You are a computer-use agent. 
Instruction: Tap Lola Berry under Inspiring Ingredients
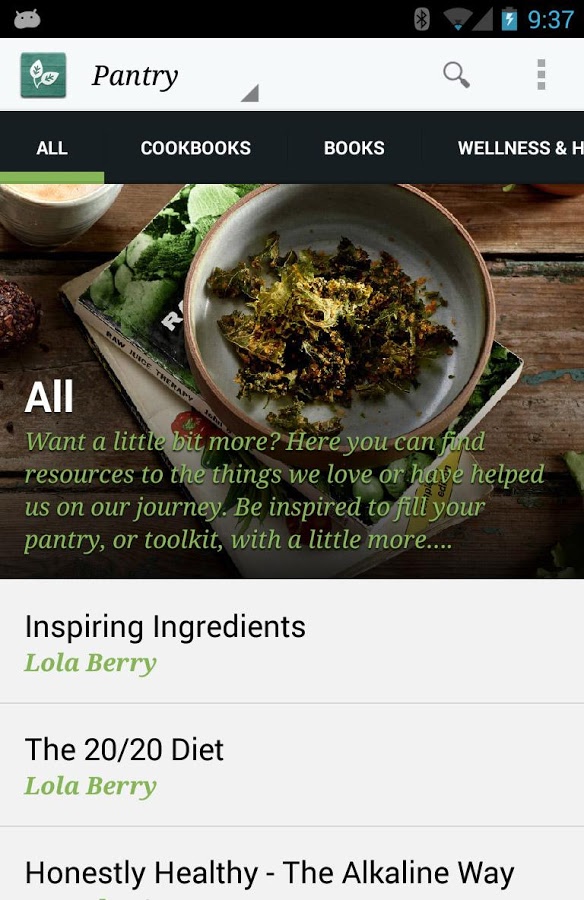[90, 664]
